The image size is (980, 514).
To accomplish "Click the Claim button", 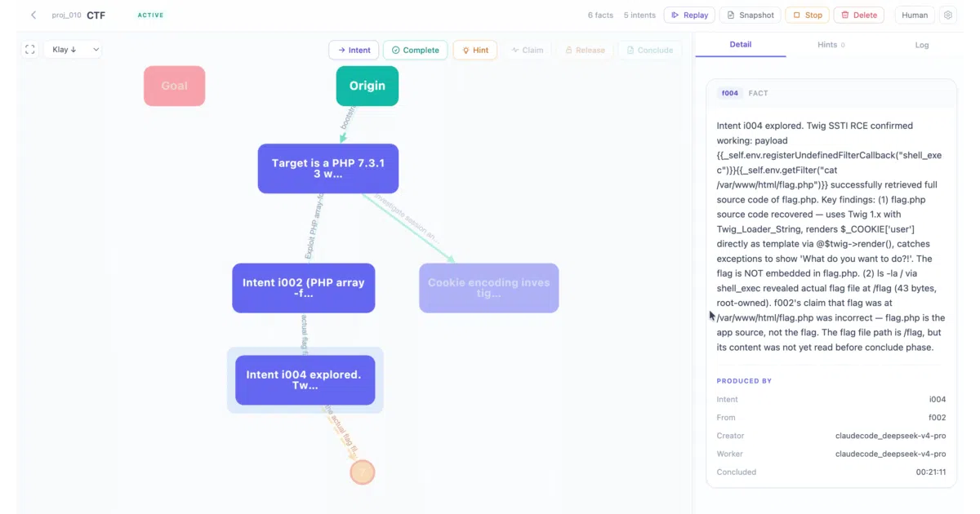I will tap(528, 50).
